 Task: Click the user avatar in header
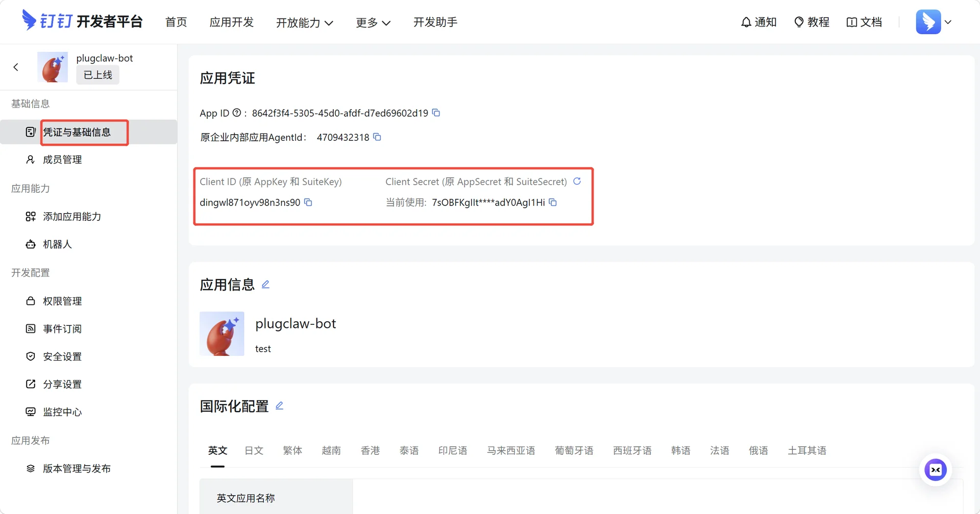pos(928,22)
